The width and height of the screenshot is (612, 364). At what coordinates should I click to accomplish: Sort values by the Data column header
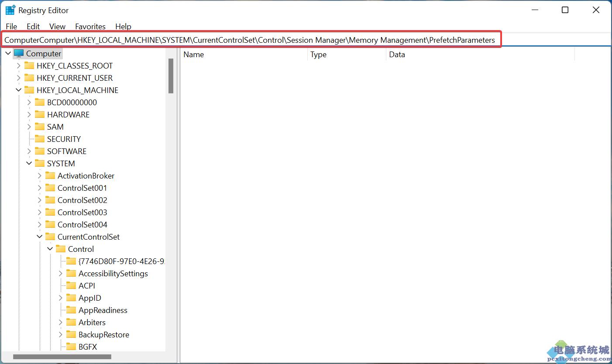tap(480, 55)
